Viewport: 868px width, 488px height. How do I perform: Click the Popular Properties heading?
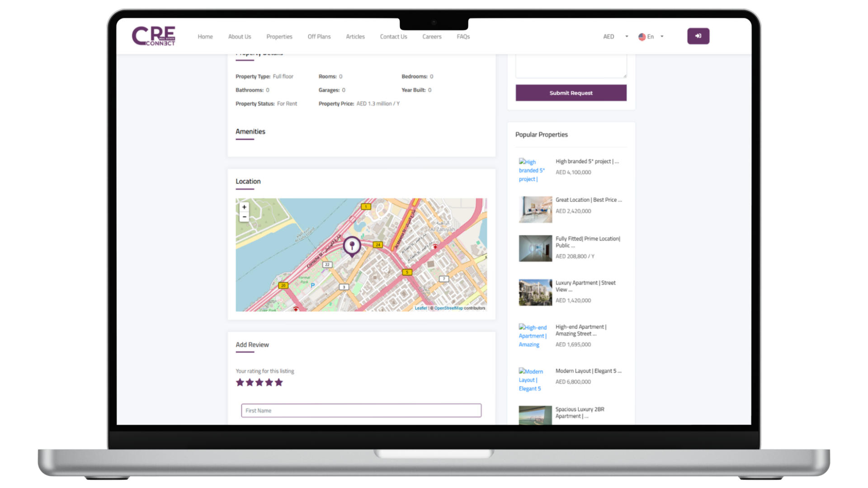[542, 135]
